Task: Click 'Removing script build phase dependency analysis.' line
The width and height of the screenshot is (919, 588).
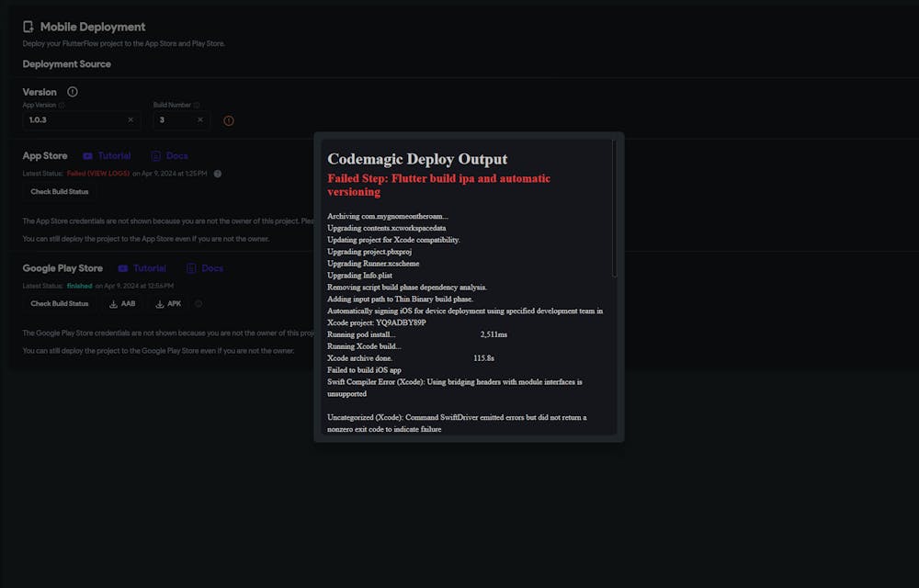Action: coord(407,287)
